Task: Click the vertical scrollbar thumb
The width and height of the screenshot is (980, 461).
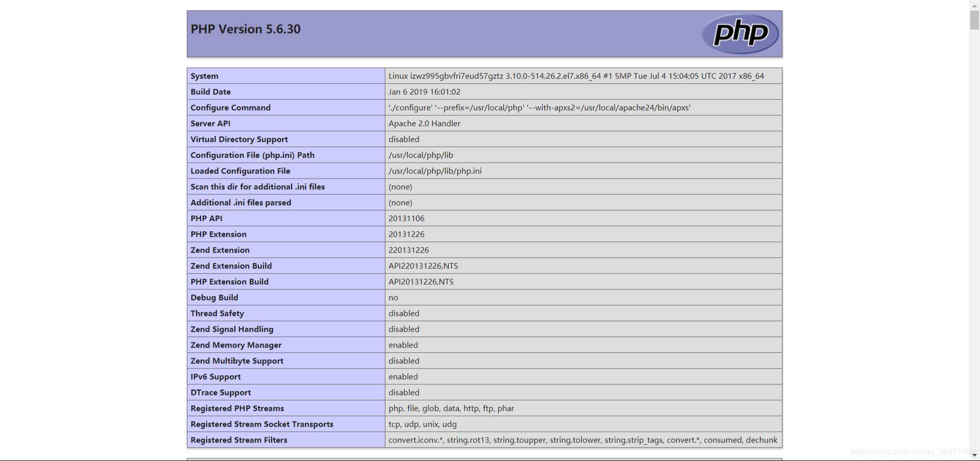Action: pyautogui.click(x=974, y=19)
